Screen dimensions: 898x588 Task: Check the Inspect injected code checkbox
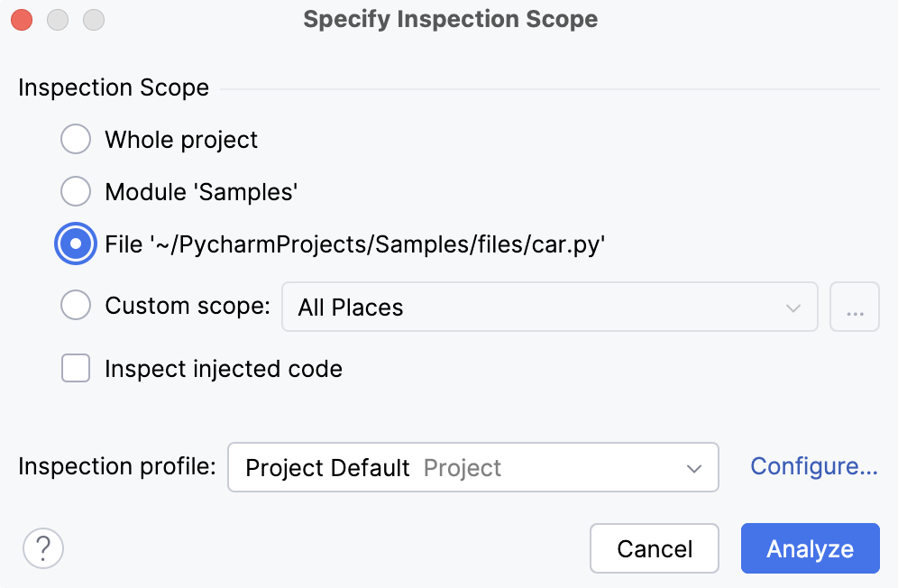(x=76, y=368)
